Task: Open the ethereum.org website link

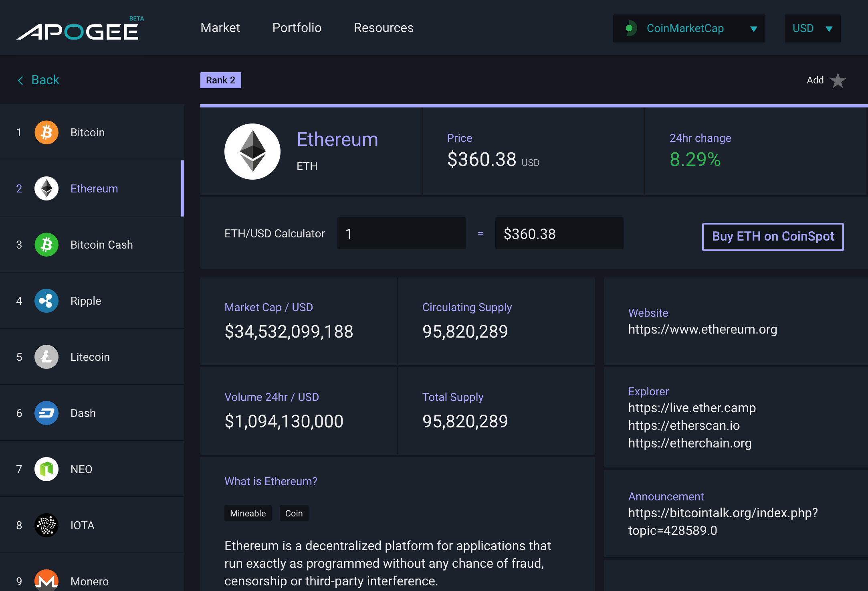Action: click(703, 329)
